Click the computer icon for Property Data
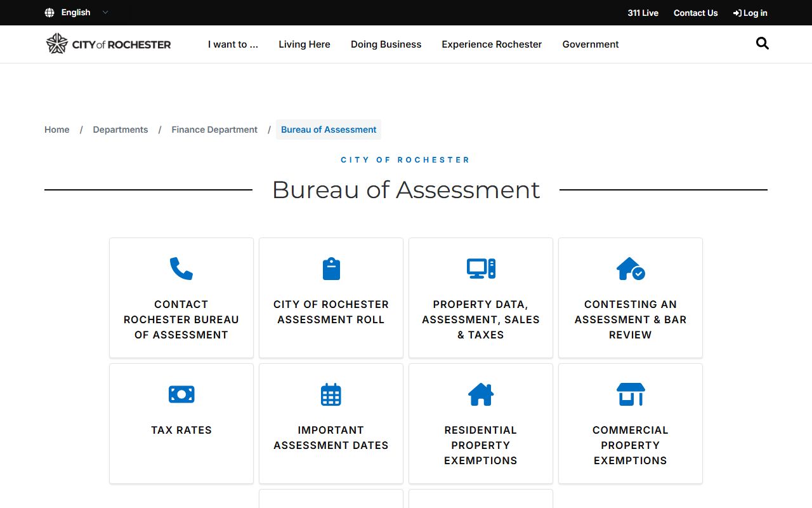812x508 pixels. (481, 269)
